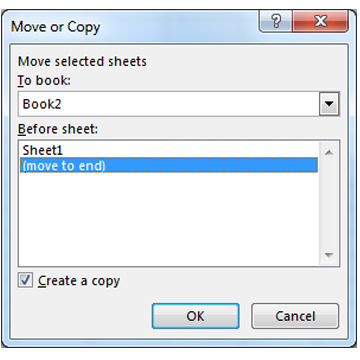Click the Book2 text in To book
The width and height of the screenshot is (360, 360).
42,104
